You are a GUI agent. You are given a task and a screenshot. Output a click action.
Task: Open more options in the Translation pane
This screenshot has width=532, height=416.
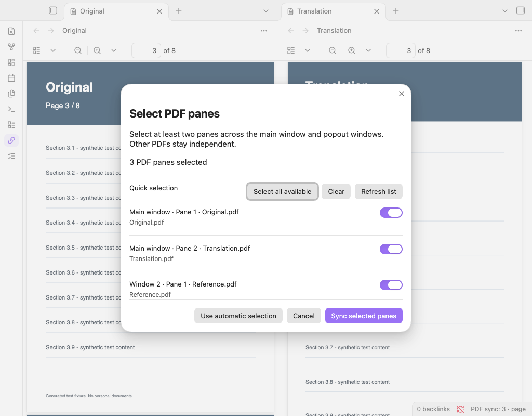[x=518, y=31]
